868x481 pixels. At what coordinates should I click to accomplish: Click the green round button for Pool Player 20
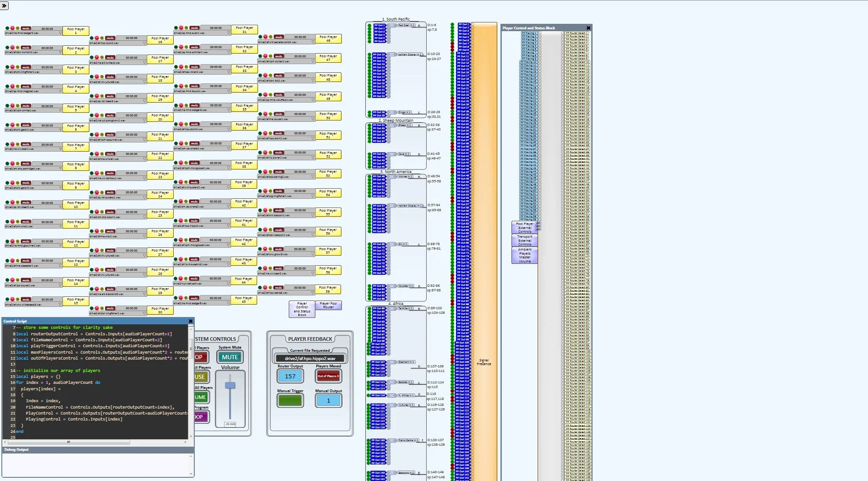[x=92, y=115]
